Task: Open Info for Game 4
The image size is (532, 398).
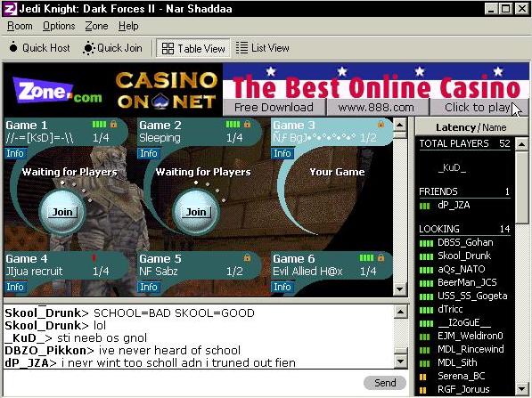Action: 15,287
